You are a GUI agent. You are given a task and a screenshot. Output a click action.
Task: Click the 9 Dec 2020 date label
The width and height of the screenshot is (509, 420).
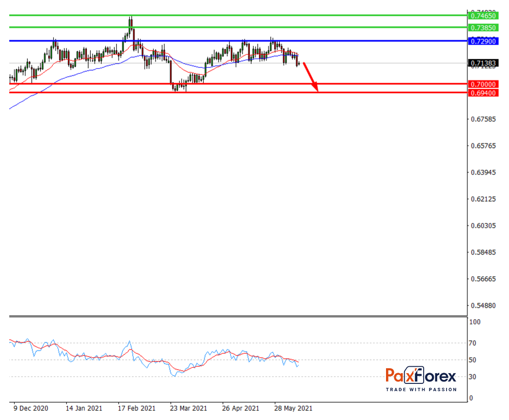[x=31, y=408]
